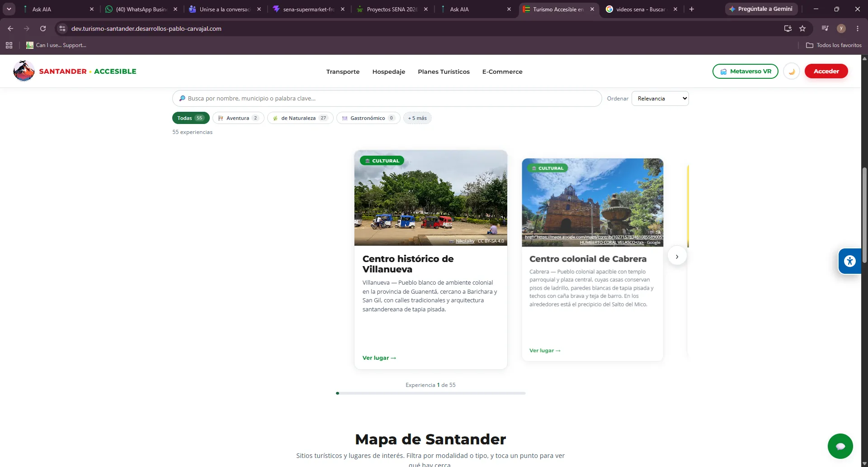Open the apps grid in bookmarks bar
The image size is (868, 467).
click(x=9, y=45)
